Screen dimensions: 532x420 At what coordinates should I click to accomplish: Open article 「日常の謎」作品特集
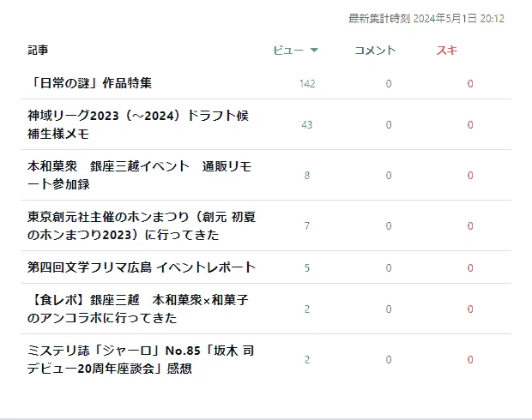coord(89,82)
